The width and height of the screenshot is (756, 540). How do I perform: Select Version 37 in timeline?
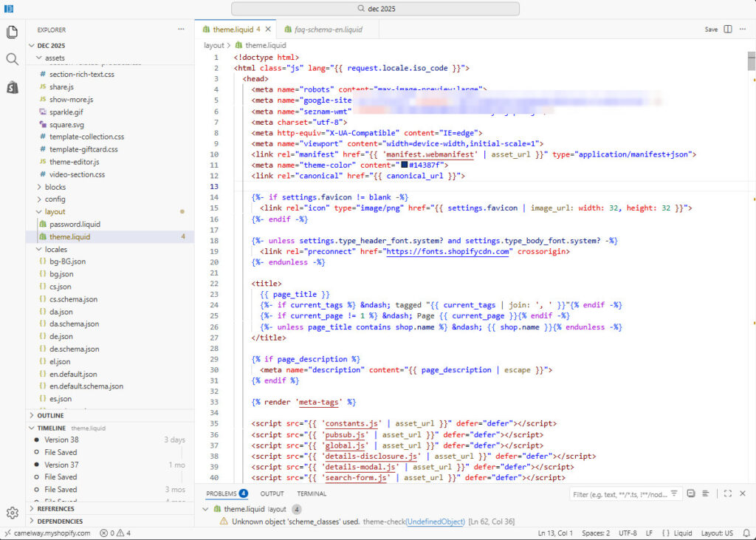[x=61, y=465]
